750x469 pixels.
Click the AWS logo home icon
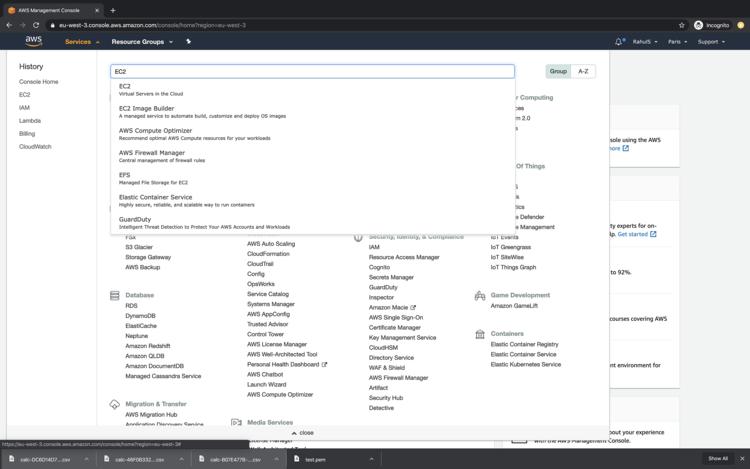(34, 41)
